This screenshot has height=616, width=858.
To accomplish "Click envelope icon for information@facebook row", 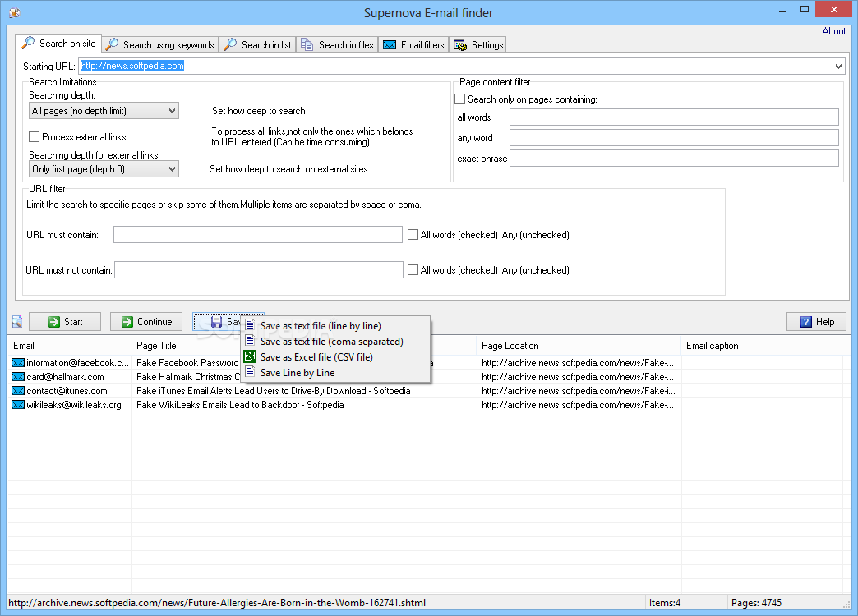I will 18,363.
